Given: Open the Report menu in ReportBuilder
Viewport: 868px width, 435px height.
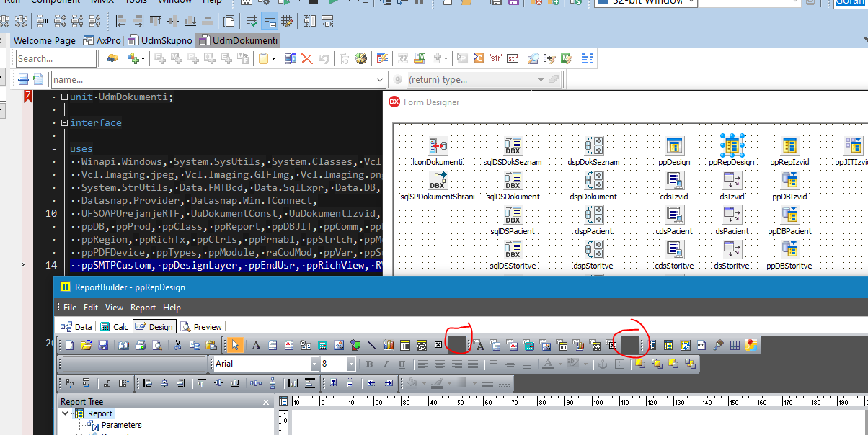Looking at the screenshot, I should (143, 308).
